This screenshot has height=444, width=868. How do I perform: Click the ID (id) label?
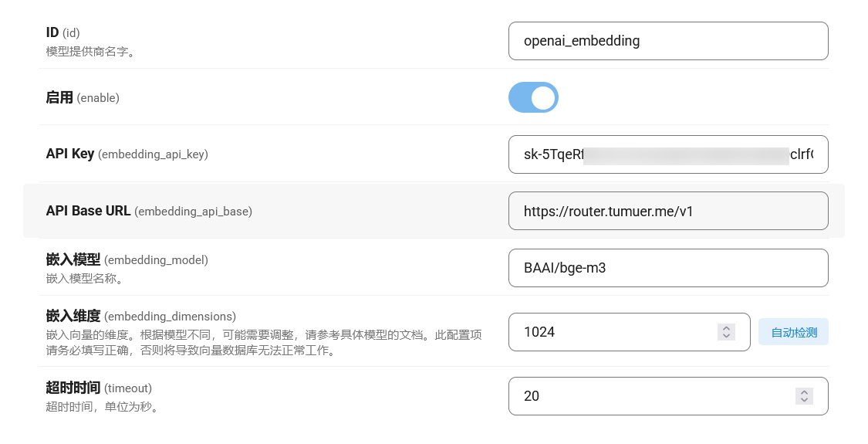pyautogui.click(x=63, y=32)
